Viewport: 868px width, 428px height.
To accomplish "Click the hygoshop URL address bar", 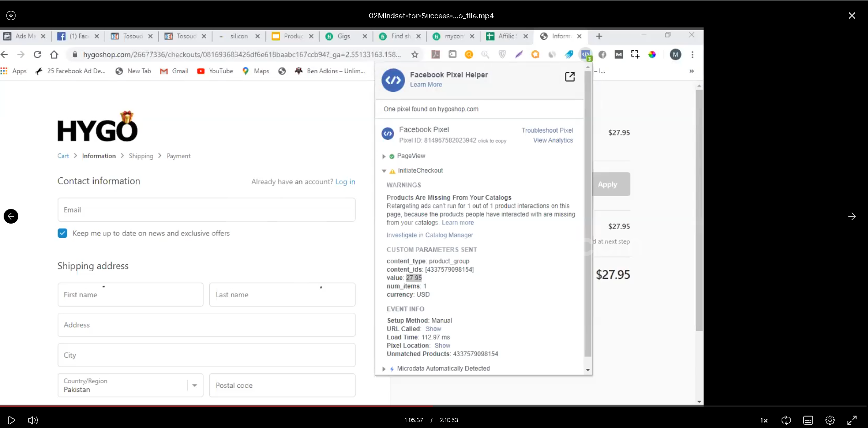I will 242,54.
